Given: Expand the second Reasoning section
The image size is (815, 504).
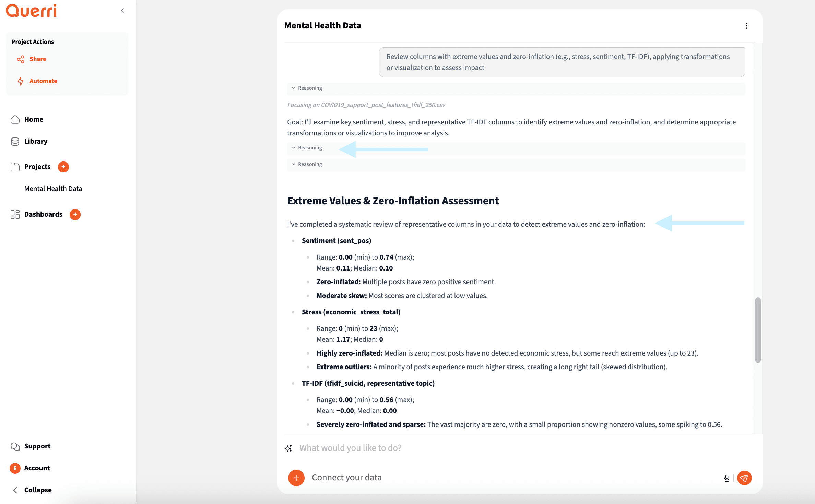Looking at the screenshot, I should (x=307, y=148).
